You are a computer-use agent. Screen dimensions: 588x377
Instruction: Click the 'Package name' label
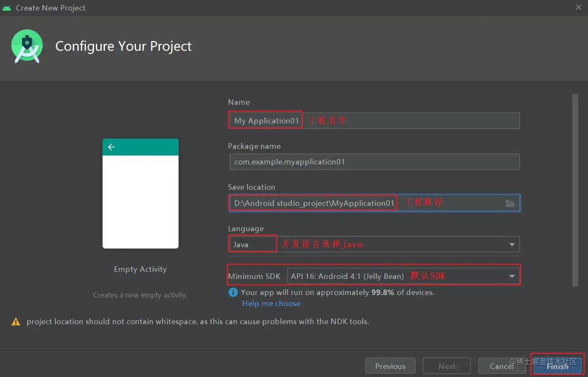pos(254,146)
